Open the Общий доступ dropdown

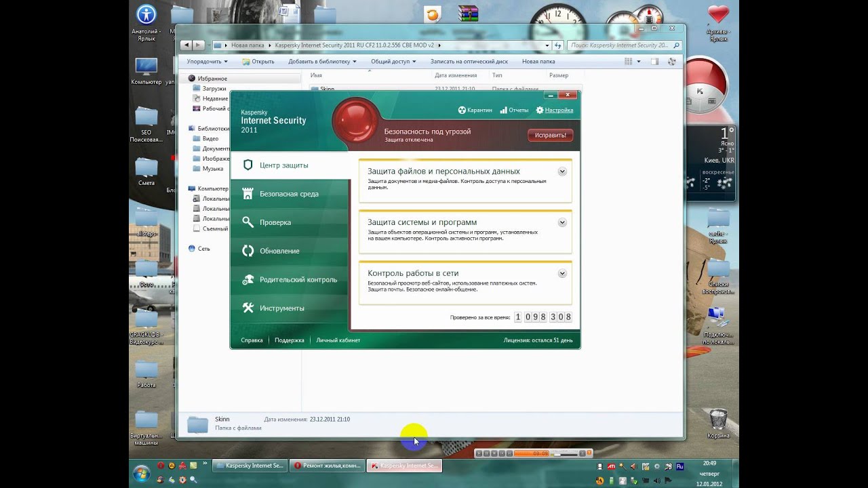click(393, 62)
